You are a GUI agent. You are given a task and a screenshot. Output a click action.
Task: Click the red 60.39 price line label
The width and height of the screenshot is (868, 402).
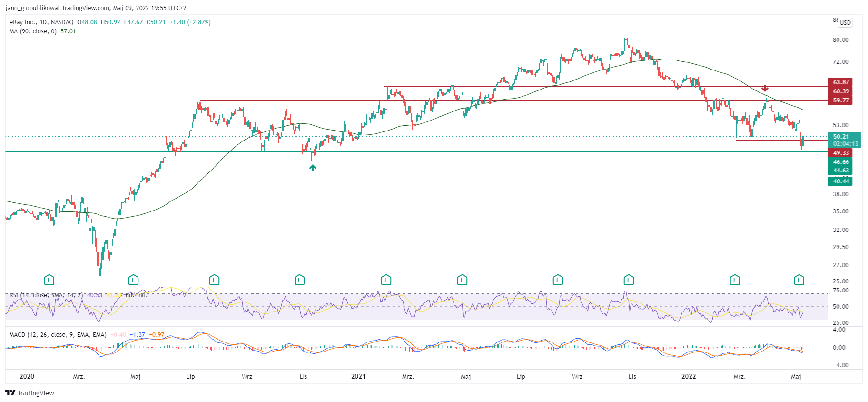pyautogui.click(x=841, y=91)
